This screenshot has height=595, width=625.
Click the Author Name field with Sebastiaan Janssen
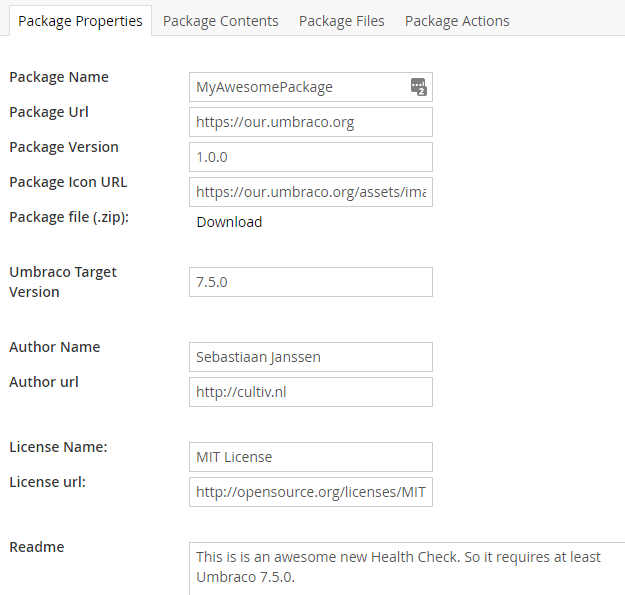pyautogui.click(x=311, y=357)
